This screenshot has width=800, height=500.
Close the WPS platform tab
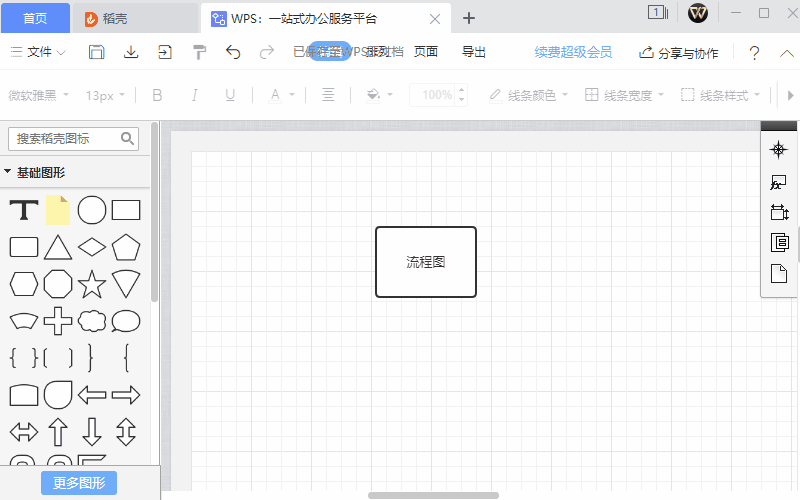435,19
